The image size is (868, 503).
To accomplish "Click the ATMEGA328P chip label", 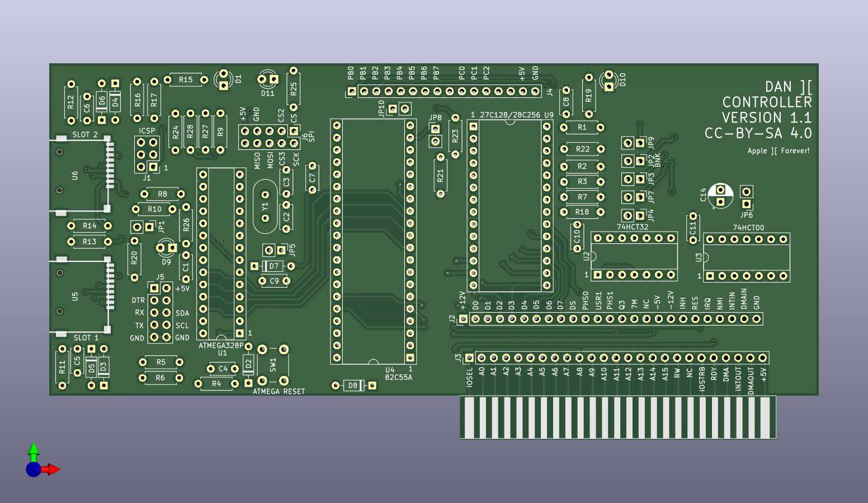I will click(x=221, y=346).
